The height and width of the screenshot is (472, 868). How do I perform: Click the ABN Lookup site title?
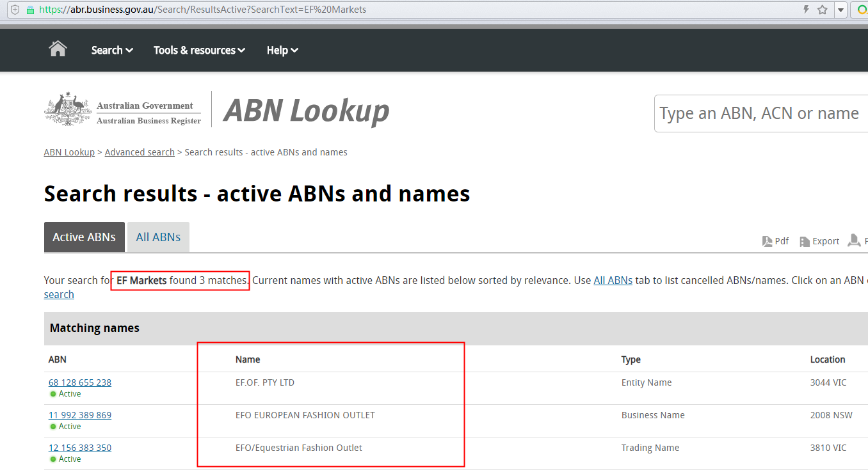pos(307,111)
